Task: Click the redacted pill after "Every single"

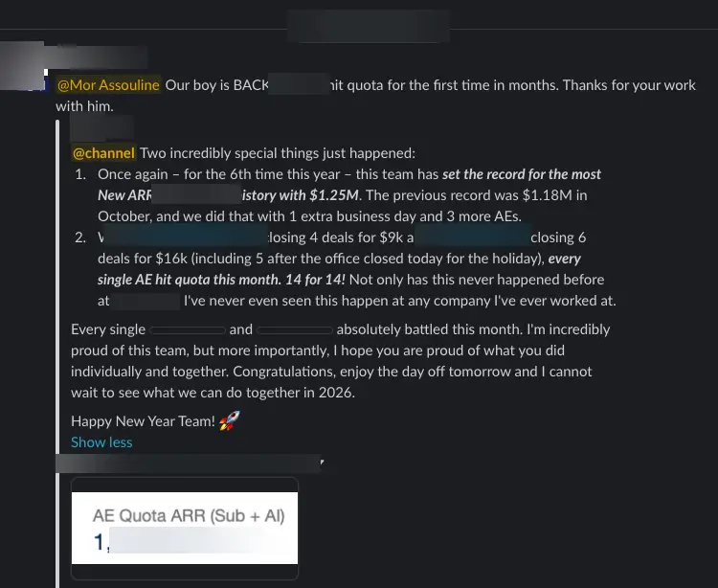Action: tap(188, 330)
